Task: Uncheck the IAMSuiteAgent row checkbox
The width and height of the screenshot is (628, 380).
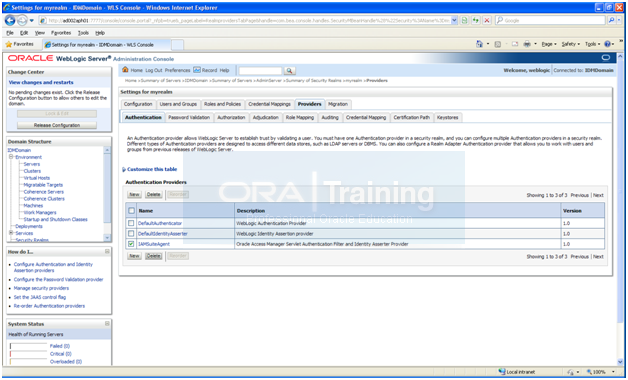Action: coord(131,244)
